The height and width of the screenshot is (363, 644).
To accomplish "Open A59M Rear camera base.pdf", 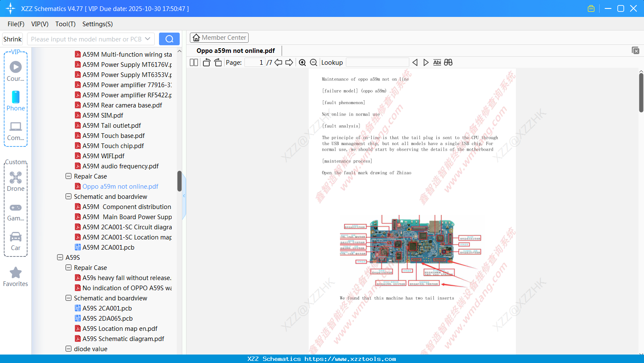I will click(122, 105).
